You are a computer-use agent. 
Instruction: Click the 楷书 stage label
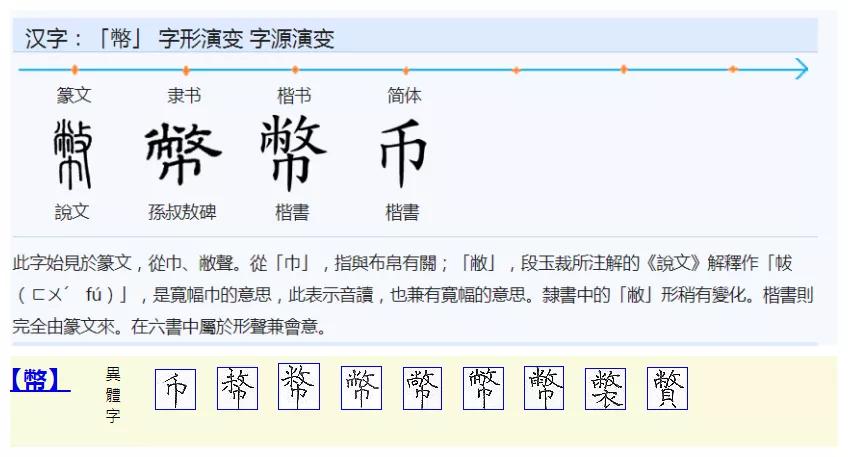294,96
